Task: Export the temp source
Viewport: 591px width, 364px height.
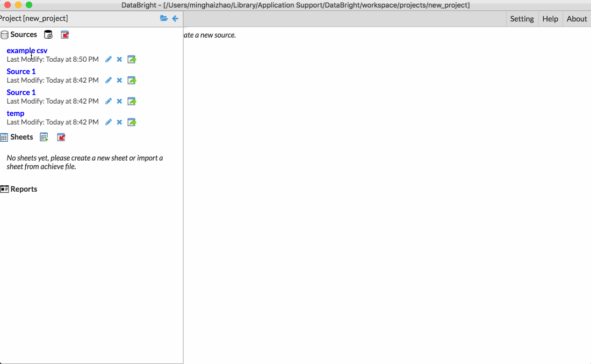Action: [132, 122]
